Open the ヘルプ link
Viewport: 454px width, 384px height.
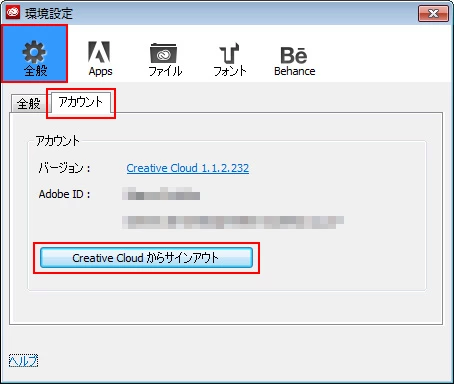click(23, 360)
